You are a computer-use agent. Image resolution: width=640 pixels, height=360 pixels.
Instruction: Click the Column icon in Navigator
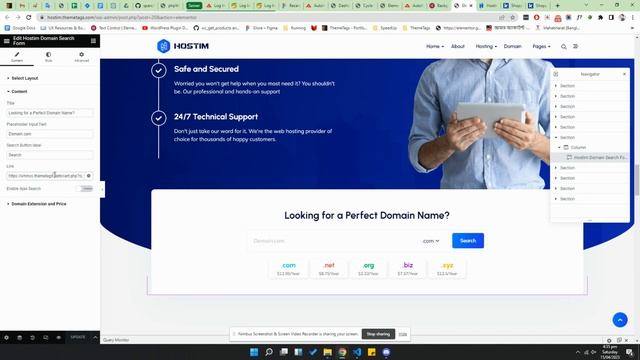pyautogui.click(x=566, y=147)
